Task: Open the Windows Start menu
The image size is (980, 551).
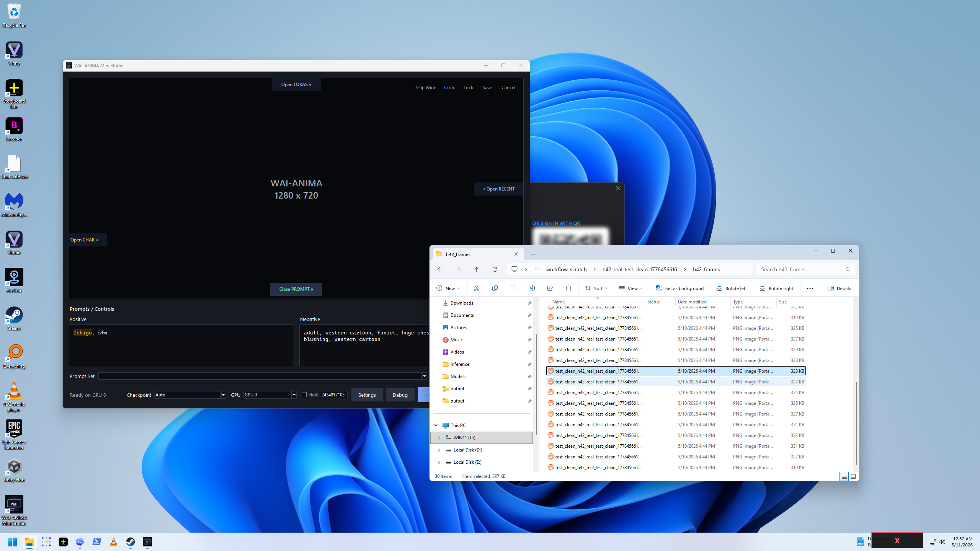Action: [13, 542]
